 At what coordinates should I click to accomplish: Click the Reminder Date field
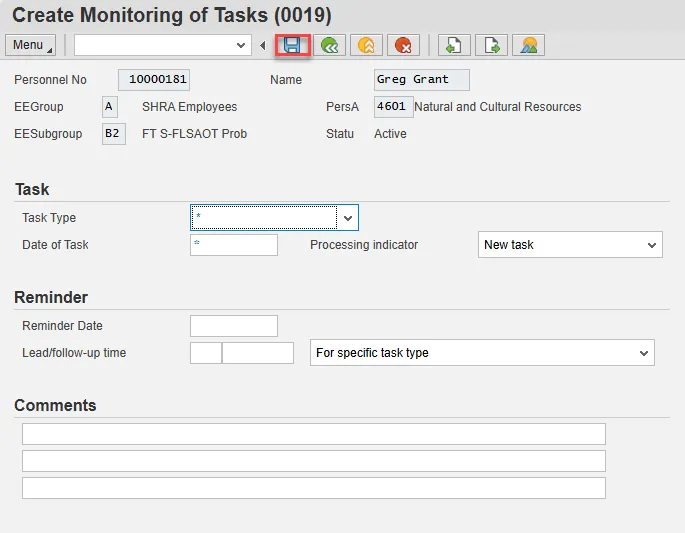pyautogui.click(x=234, y=326)
